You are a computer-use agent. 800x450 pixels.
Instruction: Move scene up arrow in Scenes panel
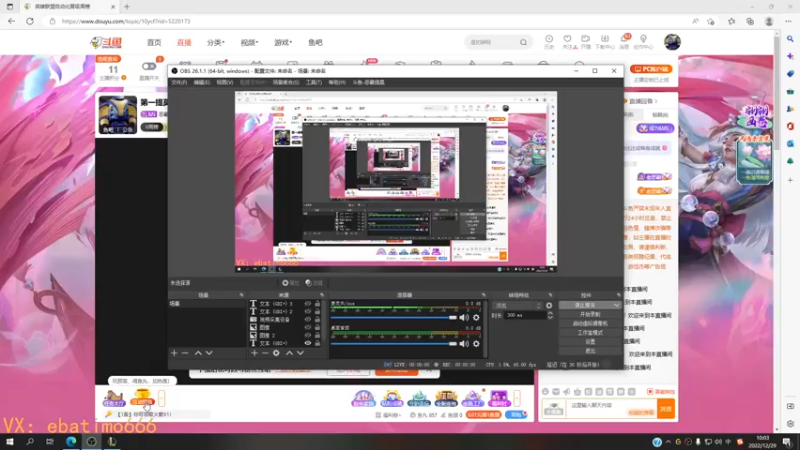pos(198,353)
